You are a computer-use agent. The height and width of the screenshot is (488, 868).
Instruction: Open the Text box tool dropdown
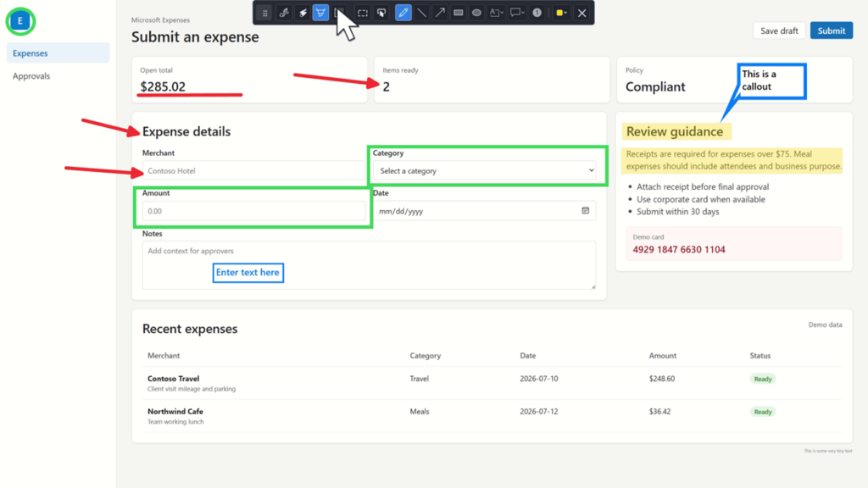[497, 13]
